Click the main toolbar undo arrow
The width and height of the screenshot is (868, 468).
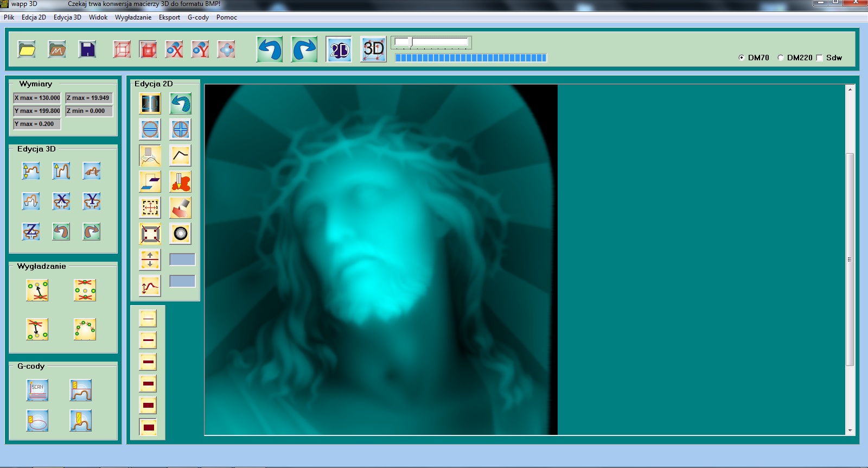(x=270, y=49)
